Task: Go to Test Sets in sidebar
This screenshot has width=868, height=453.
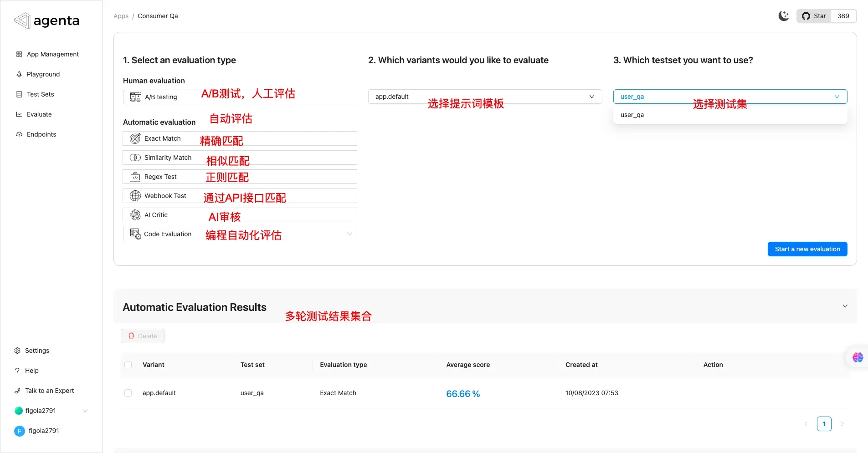Action: (x=40, y=94)
